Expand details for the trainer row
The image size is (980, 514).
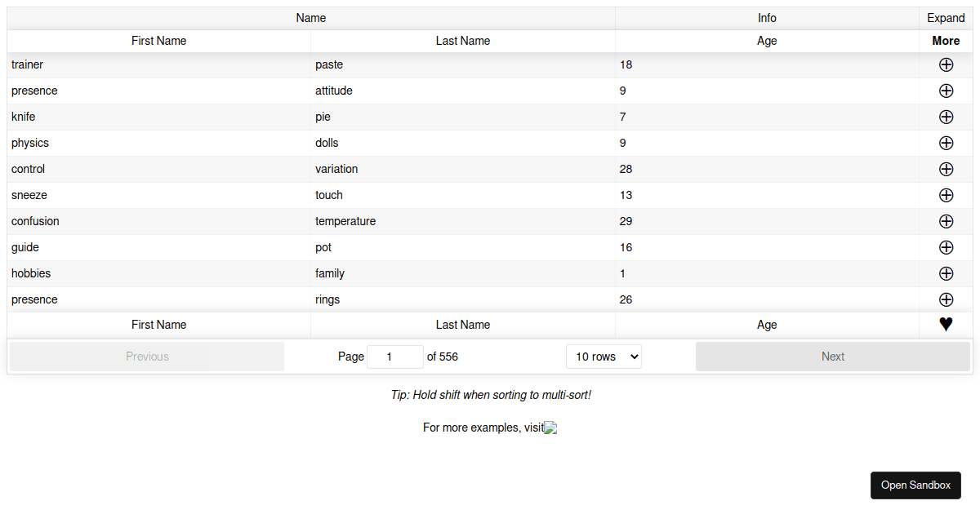point(946,64)
